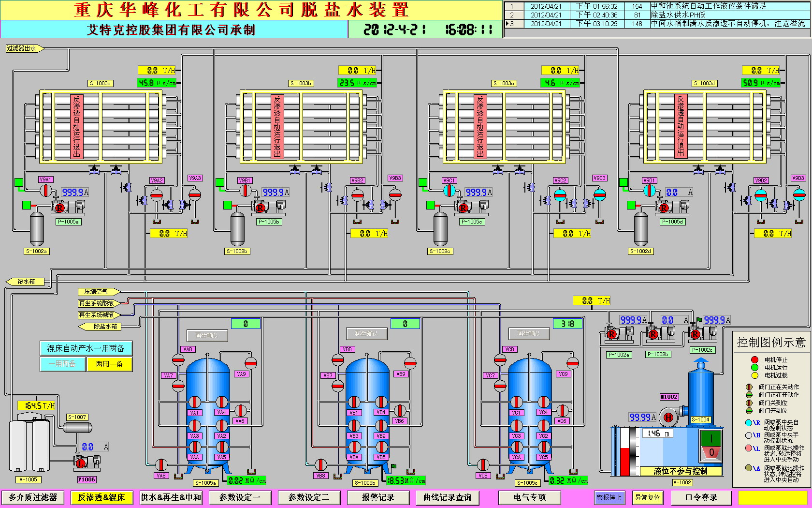The image size is (812, 508).
Task: Click the P-1005a pump icon
Action: pos(68,207)
